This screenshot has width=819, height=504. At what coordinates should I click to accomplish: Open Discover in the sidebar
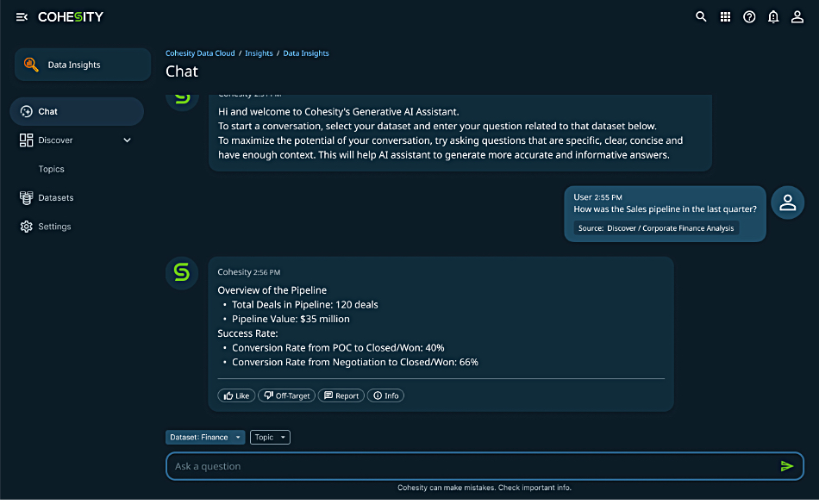pos(77,140)
